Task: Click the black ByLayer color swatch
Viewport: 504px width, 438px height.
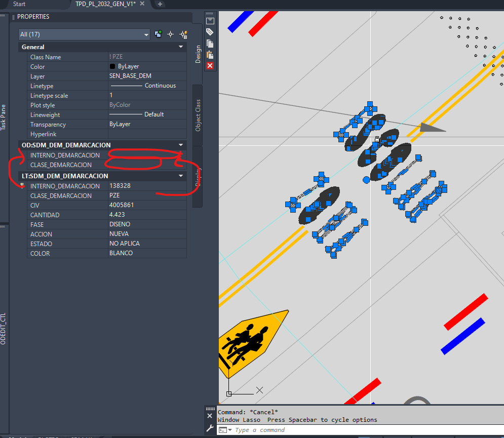Action: pos(112,67)
